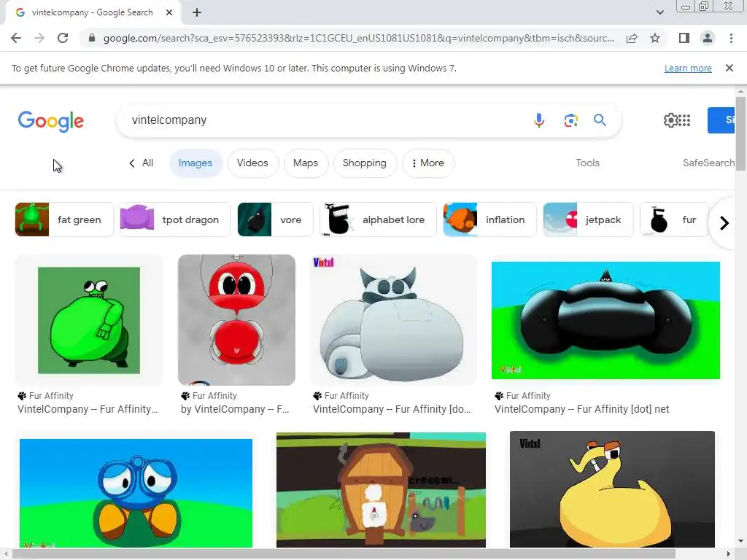Image resolution: width=747 pixels, height=560 pixels.
Task: Open the site info lock icon
Action: pos(91,38)
